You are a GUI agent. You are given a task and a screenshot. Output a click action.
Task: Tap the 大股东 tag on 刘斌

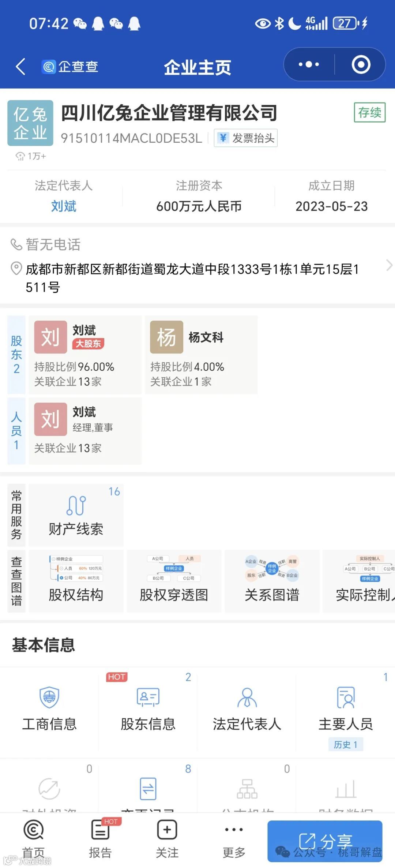tap(89, 344)
